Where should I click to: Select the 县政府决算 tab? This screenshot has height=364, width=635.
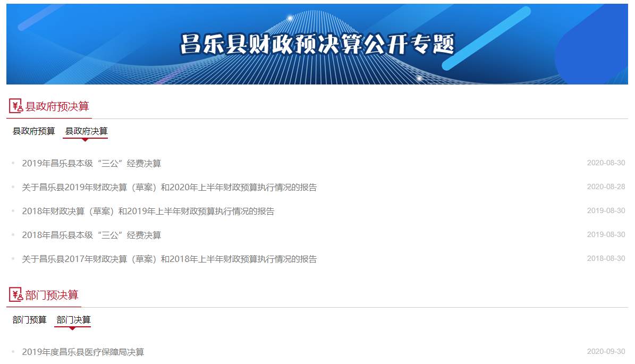pyautogui.click(x=86, y=131)
